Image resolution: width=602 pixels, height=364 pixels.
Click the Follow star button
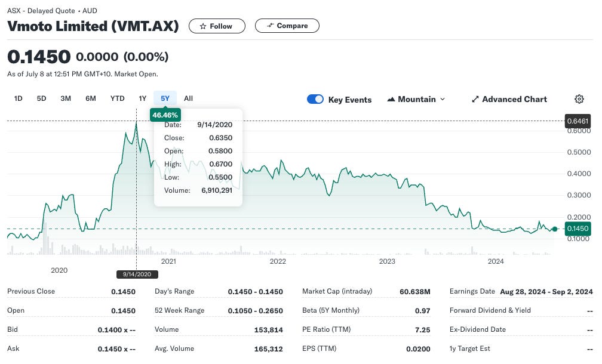point(217,26)
